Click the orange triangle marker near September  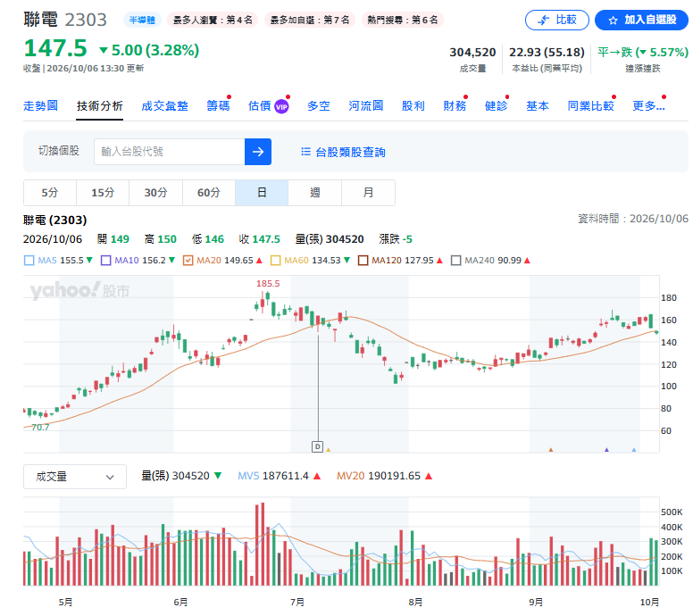coord(551,449)
